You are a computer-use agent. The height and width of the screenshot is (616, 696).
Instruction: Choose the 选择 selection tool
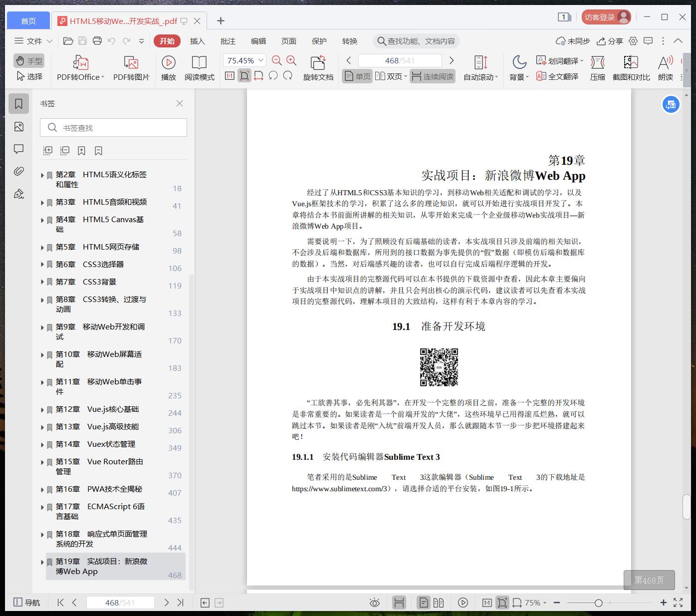[x=29, y=76]
